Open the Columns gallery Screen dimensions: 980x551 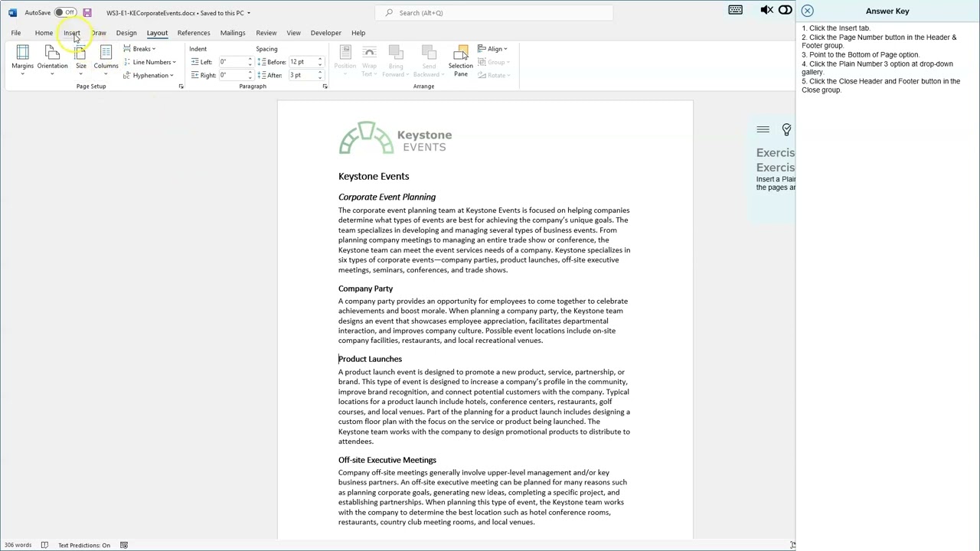[106, 60]
